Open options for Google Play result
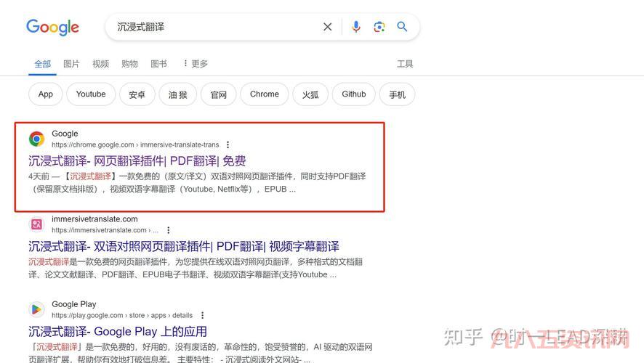Image resolution: width=644 pixels, height=363 pixels. 203,316
